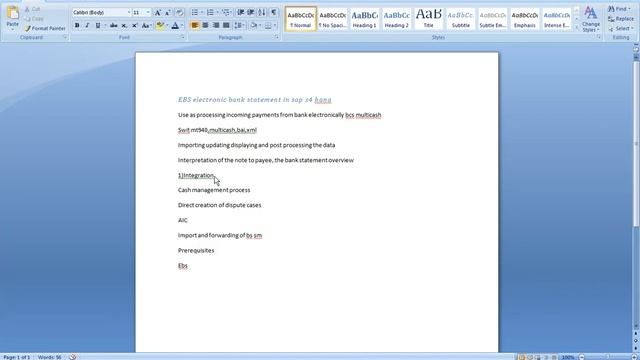This screenshot has width=640, height=360.
Task: Toggle Underline formatting
Action: [98, 25]
